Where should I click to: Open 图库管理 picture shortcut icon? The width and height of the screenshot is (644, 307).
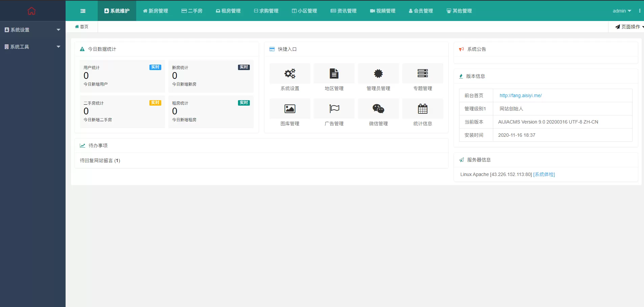(290, 109)
